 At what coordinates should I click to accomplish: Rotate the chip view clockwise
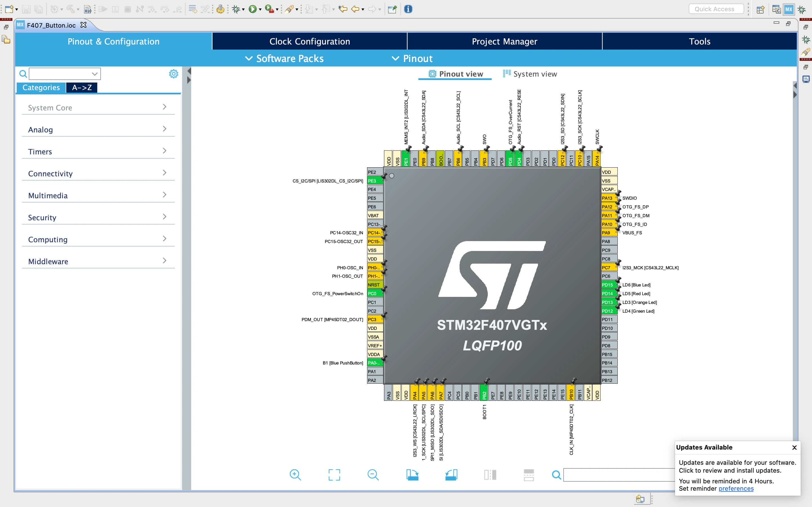pyautogui.click(x=412, y=475)
